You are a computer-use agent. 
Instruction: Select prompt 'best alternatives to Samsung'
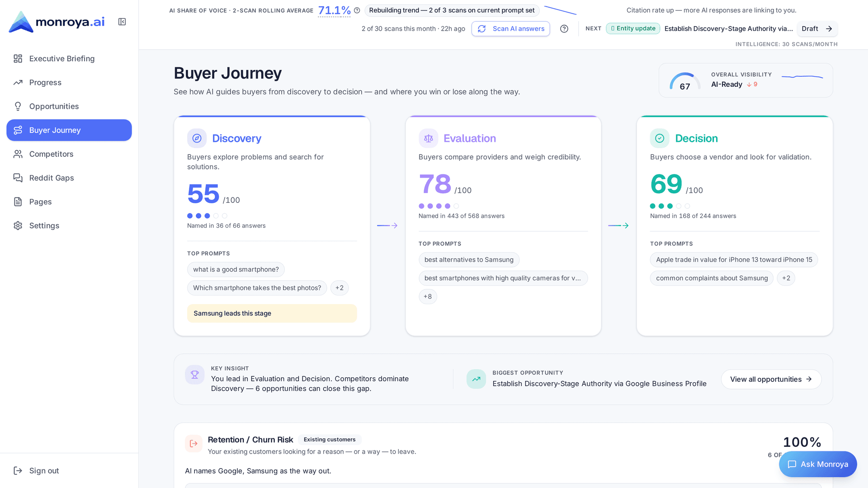coord(469,259)
